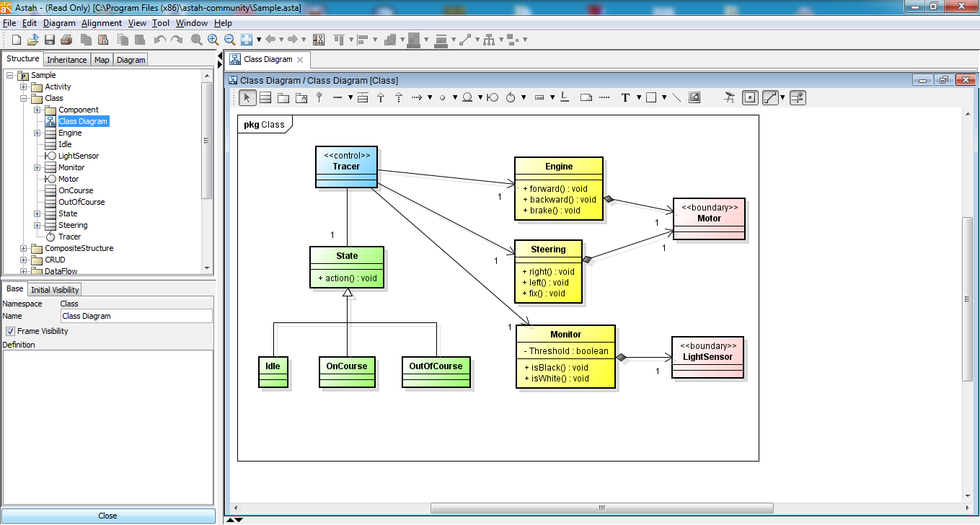Click the Redo arrow icon
Image resolution: width=980 pixels, height=525 pixels.
point(177,40)
